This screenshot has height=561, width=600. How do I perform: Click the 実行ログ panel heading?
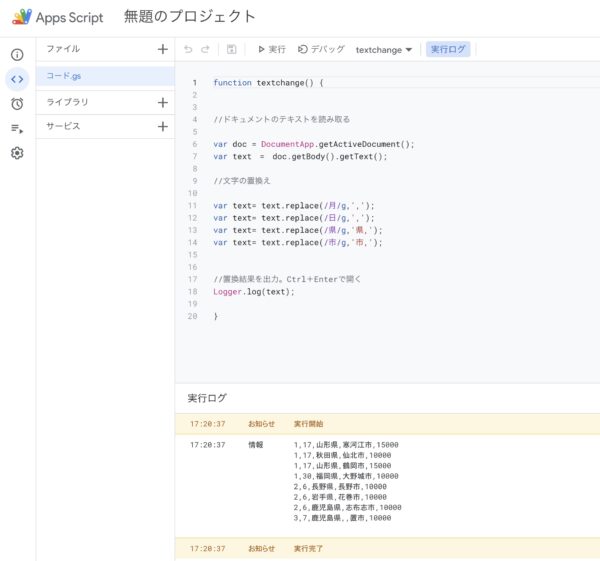207,398
